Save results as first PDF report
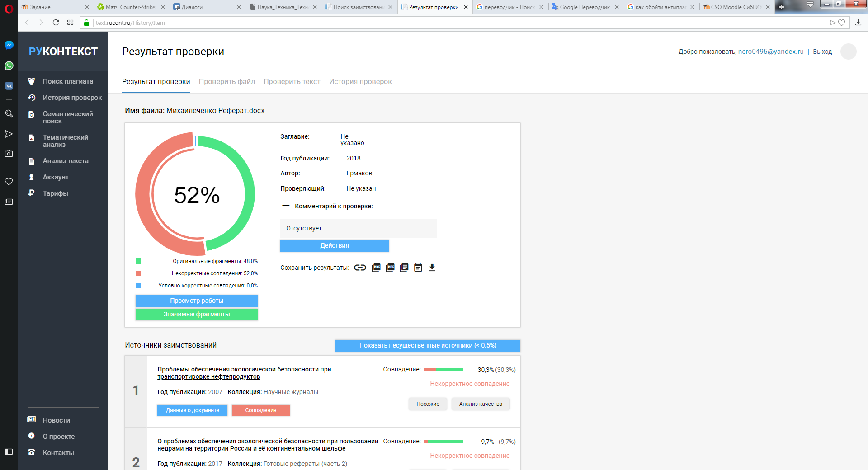The height and width of the screenshot is (470, 868). tap(376, 268)
